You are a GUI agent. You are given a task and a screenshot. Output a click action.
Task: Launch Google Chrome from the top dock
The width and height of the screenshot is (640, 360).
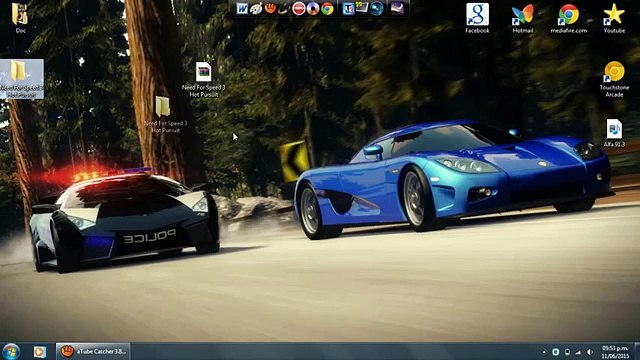tap(327, 8)
